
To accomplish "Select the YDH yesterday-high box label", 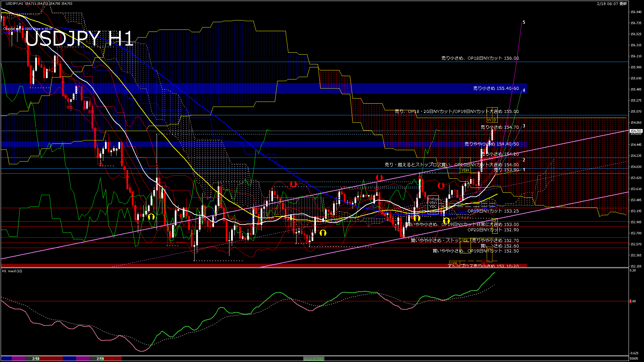I will click(x=465, y=170).
